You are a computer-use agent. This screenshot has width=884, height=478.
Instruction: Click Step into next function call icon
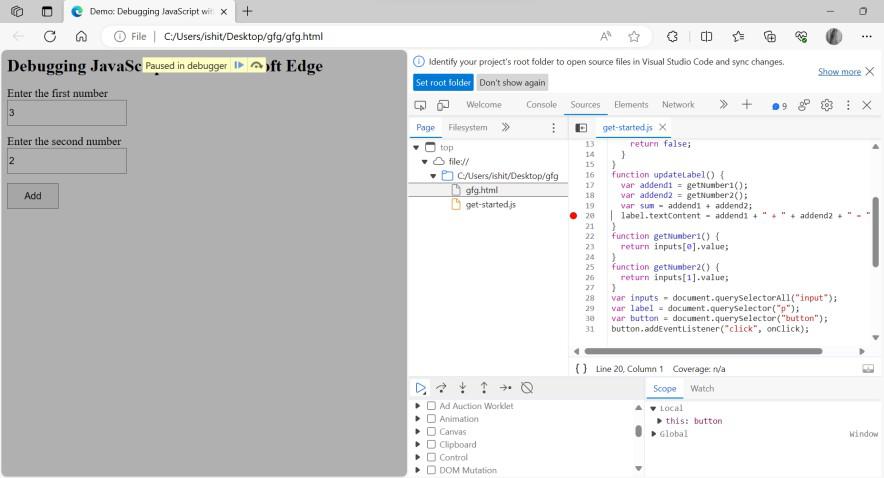coord(462,388)
